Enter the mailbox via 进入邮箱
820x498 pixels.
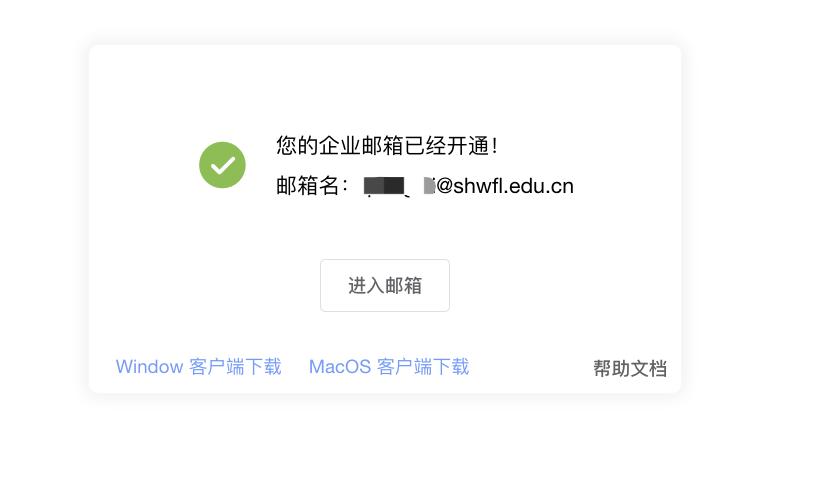[385, 286]
